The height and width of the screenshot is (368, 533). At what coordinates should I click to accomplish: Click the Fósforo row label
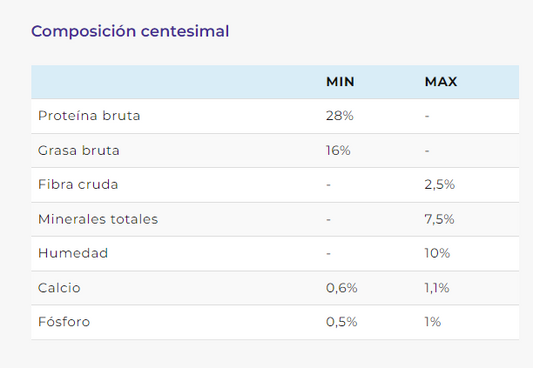(64, 321)
